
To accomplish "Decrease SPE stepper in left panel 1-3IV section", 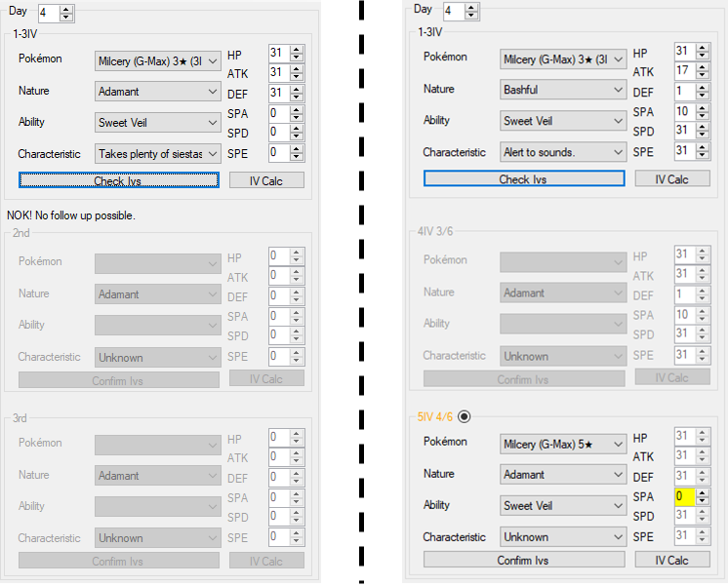I will click(297, 157).
